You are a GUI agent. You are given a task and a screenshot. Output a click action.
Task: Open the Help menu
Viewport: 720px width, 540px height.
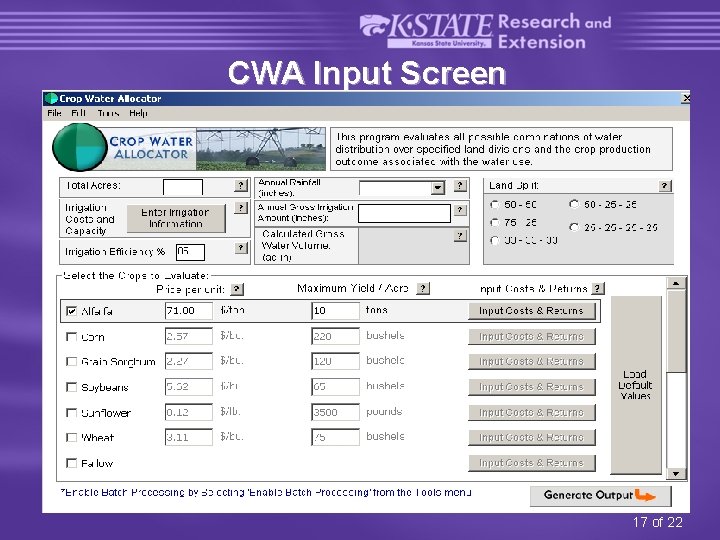coord(138,113)
